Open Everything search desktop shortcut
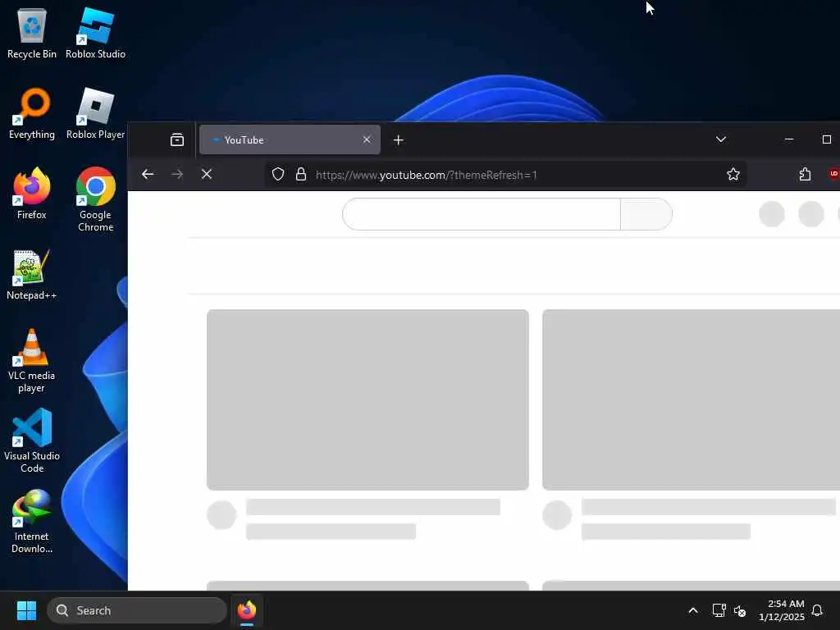This screenshot has height=630, width=840. pos(32,113)
